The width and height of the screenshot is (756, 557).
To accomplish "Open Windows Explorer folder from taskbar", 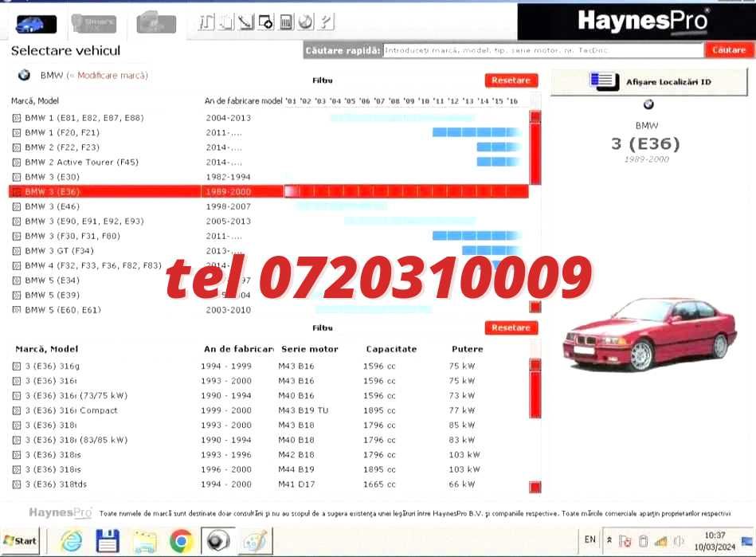I will [145, 541].
